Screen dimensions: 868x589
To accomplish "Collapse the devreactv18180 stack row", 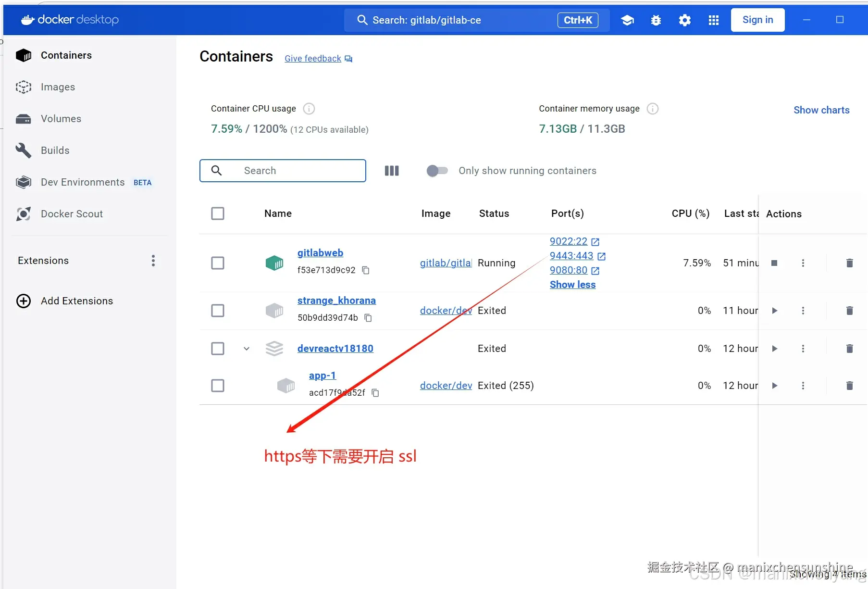I will (x=247, y=349).
